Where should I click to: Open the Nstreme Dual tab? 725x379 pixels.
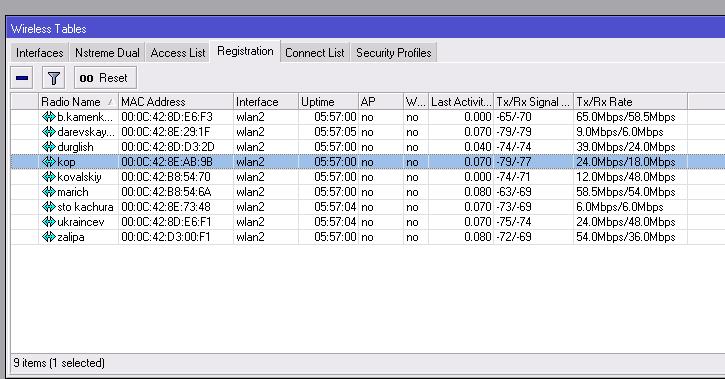107,53
